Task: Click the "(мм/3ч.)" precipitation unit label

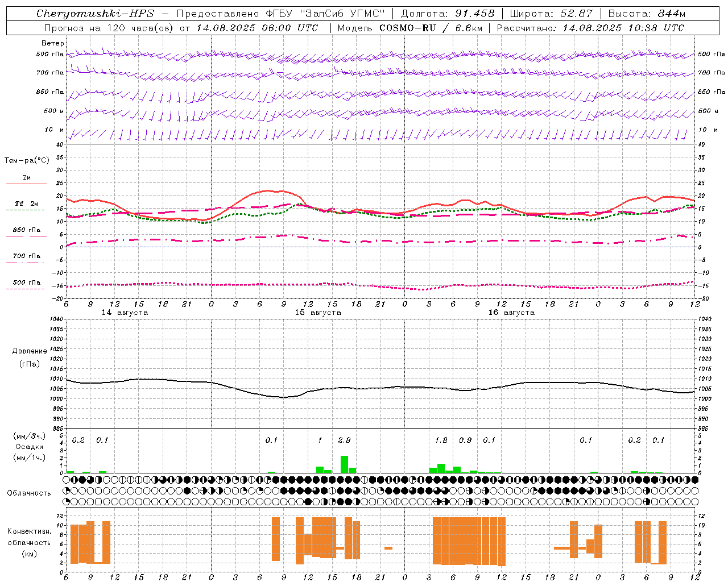Action: coord(29,436)
